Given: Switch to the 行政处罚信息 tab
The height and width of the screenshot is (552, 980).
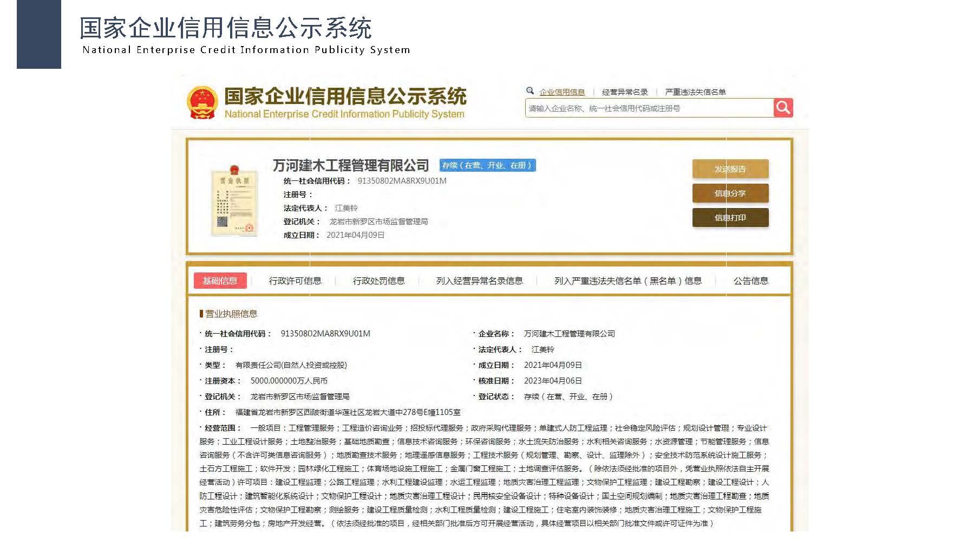Looking at the screenshot, I should (x=379, y=281).
